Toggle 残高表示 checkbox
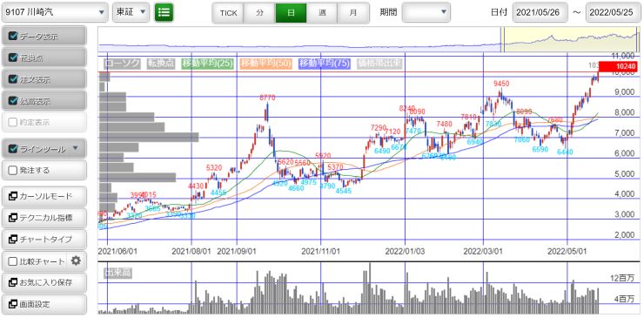The height and width of the screenshot is (318, 644). (13, 101)
